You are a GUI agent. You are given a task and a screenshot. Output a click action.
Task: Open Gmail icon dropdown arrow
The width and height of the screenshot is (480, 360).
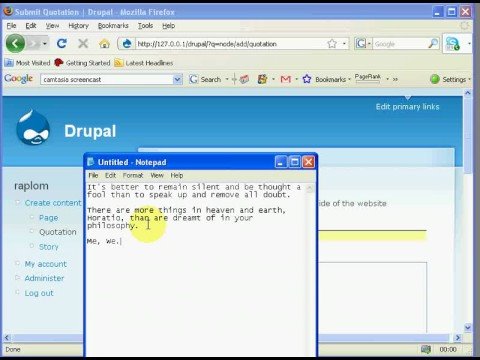296,79
